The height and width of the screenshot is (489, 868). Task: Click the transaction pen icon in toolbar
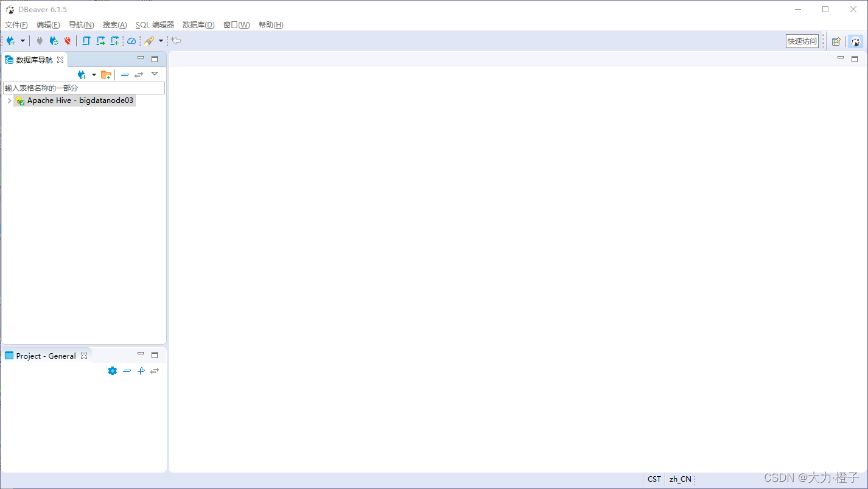[149, 41]
